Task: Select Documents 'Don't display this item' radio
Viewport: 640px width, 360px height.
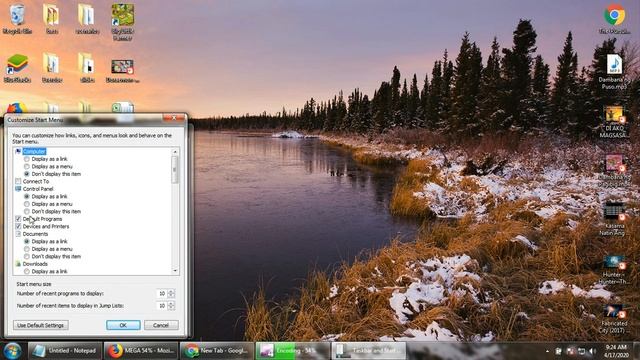Action: pyautogui.click(x=27, y=256)
